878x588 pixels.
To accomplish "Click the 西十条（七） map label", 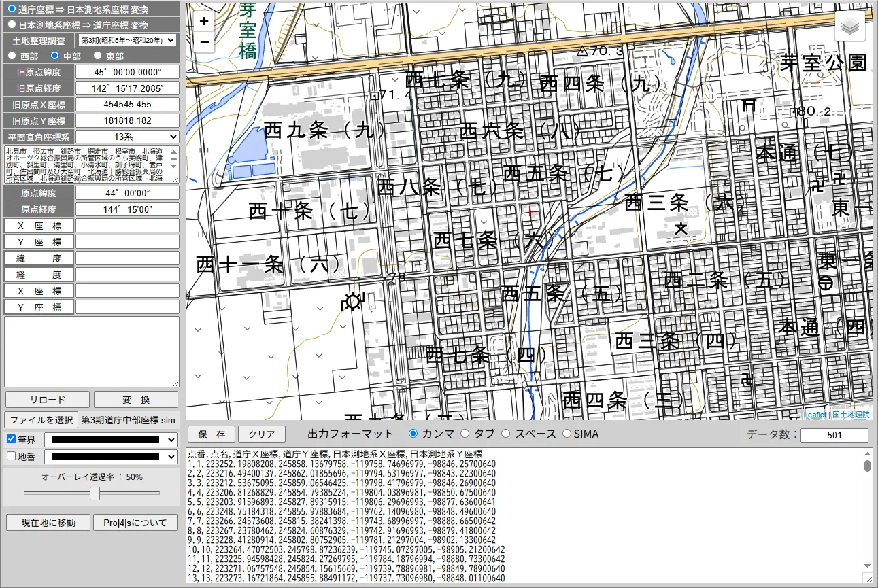I will pos(311,211).
